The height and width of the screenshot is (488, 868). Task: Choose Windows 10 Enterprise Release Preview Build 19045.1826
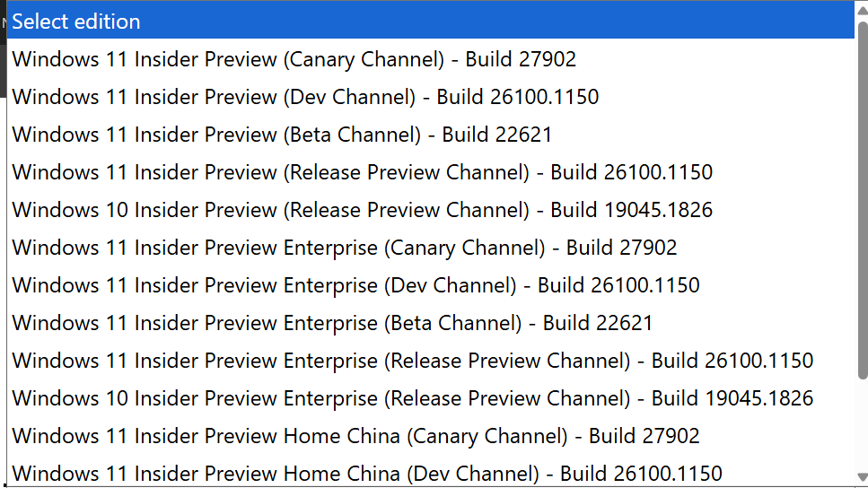pos(431,397)
